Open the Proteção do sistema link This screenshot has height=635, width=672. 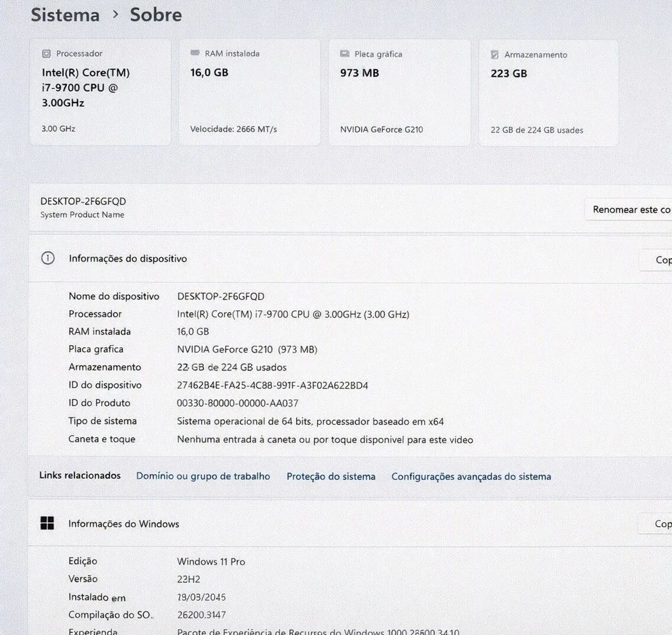pyautogui.click(x=331, y=477)
